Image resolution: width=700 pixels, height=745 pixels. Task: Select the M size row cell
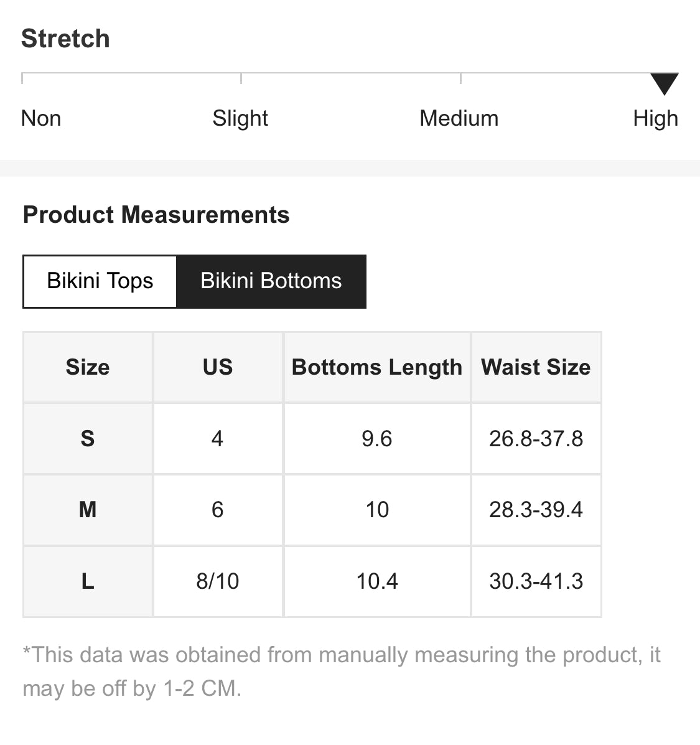click(x=88, y=510)
